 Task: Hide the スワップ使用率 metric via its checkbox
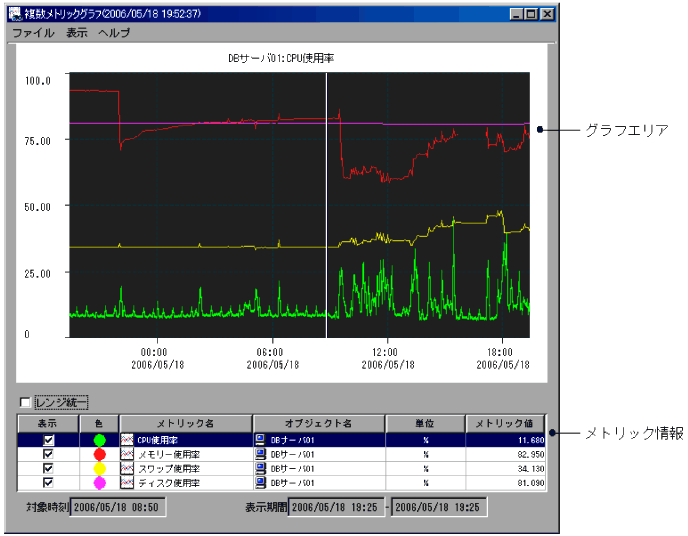point(48,468)
